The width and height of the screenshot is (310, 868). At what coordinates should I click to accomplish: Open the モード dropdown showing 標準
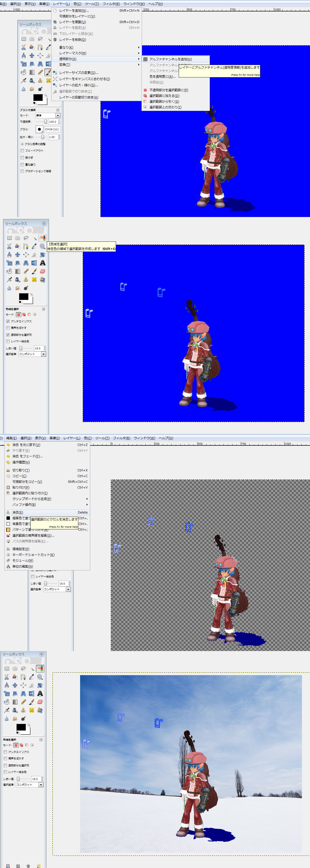[48, 115]
